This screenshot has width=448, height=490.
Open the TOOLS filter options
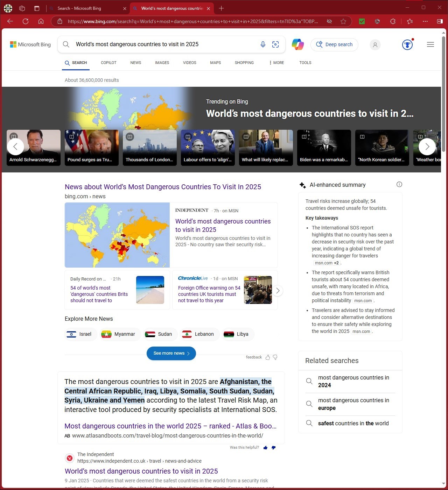305,63
